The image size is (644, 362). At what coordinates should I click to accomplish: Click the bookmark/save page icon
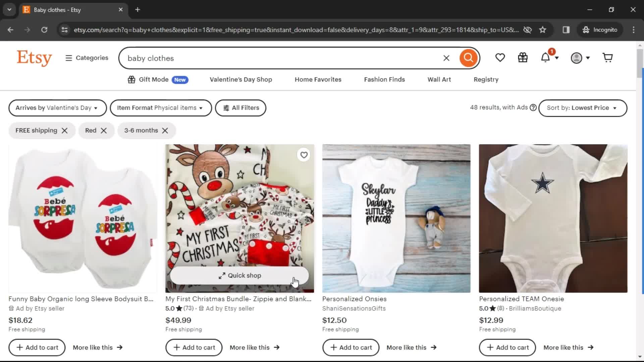tap(542, 29)
